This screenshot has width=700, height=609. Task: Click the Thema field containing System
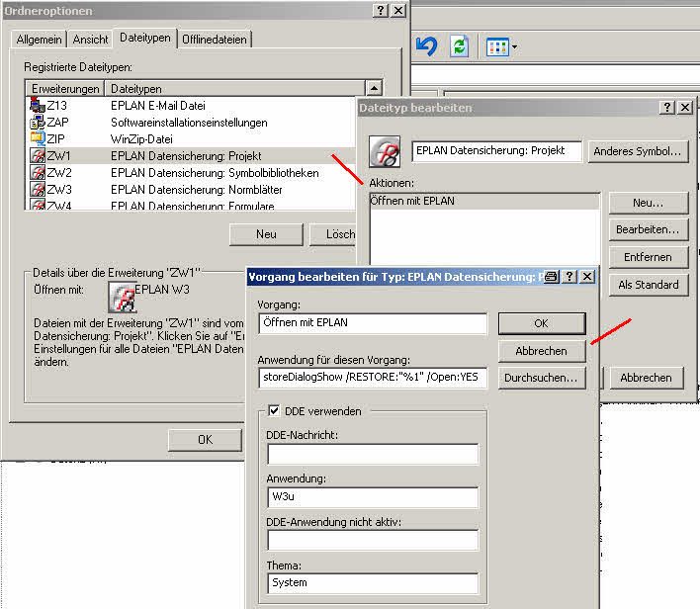point(373,583)
